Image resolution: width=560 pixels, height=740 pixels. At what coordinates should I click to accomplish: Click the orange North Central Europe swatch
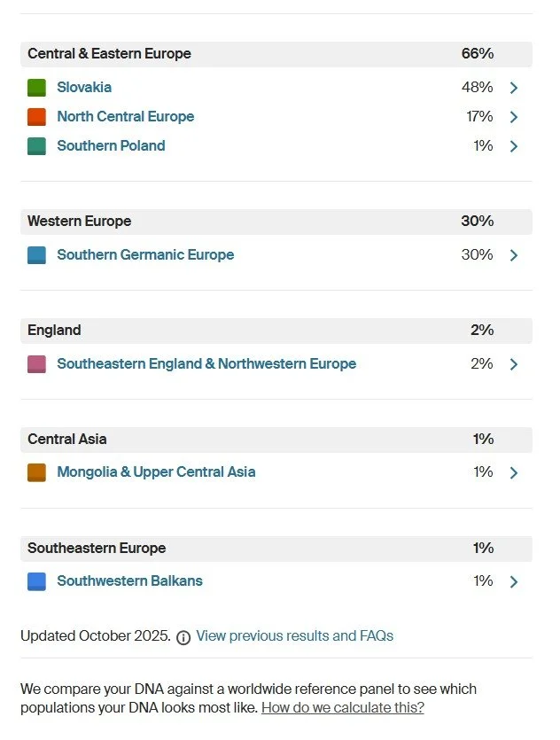click(37, 117)
